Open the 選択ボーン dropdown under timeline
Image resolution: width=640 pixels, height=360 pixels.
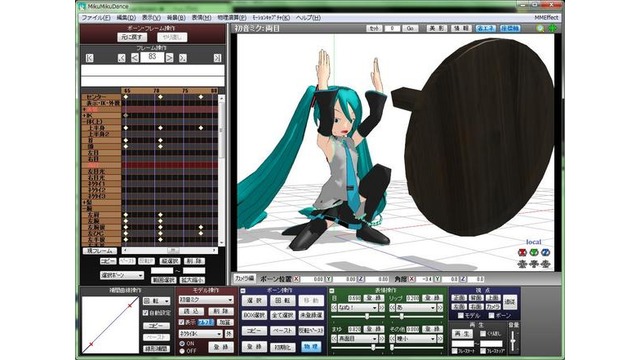122,276
